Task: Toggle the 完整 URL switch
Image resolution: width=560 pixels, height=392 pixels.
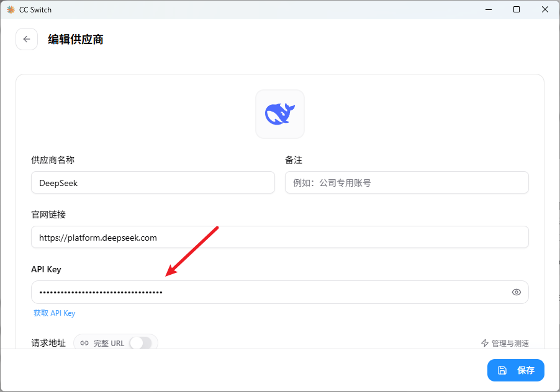Action: (141, 343)
